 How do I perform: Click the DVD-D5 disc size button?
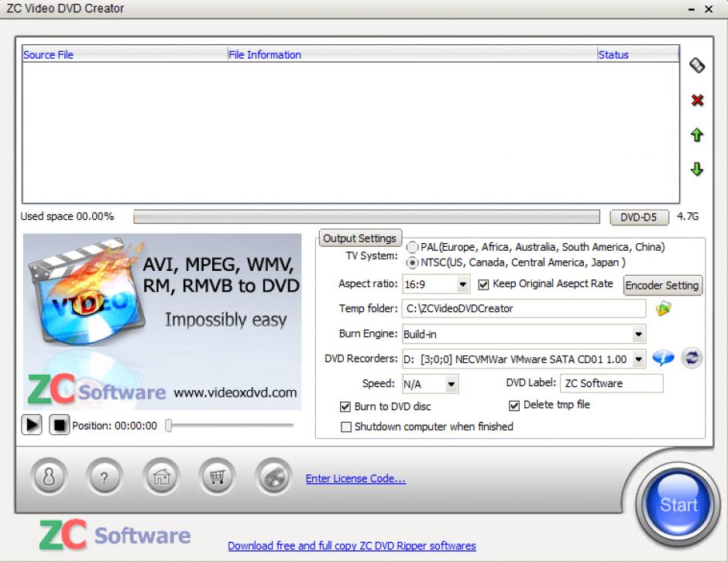coord(639,218)
